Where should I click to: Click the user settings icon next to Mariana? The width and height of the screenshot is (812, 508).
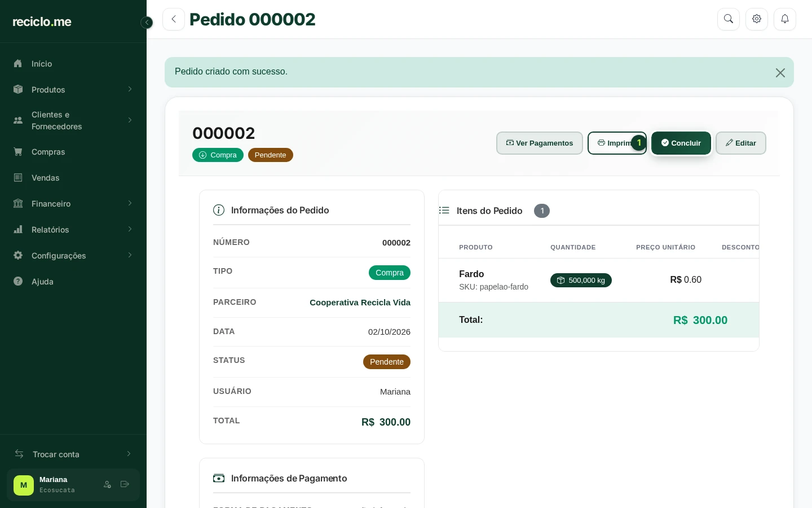107,484
